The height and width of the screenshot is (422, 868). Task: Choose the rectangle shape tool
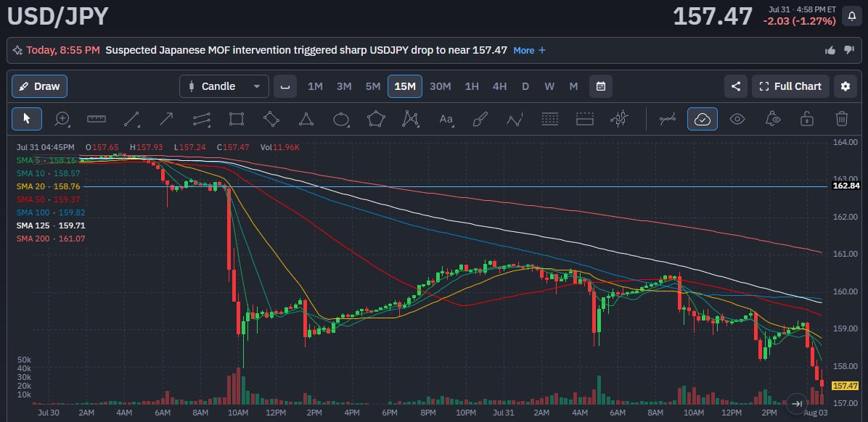pyautogui.click(x=237, y=119)
